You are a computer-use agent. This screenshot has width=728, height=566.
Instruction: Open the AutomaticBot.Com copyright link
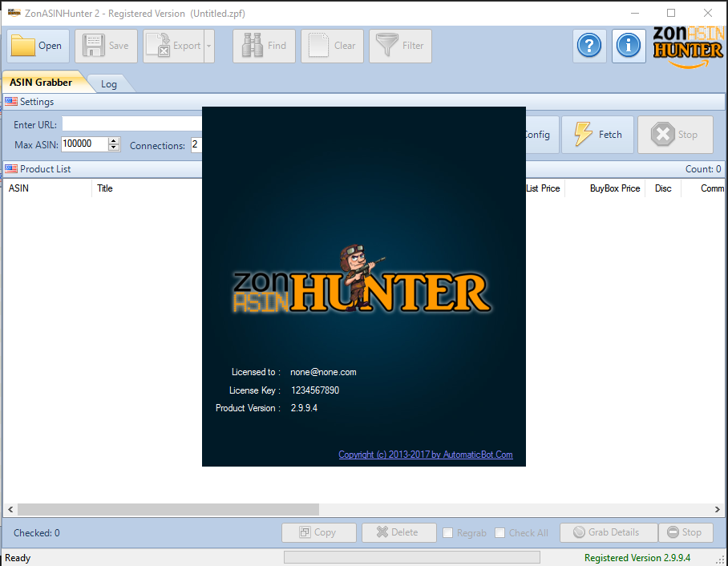pyautogui.click(x=425, y=455)
